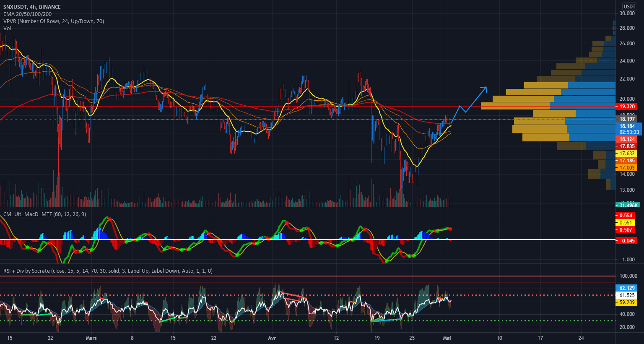Click the Avr date label on time axis
Image resolution: width=644 pixels, height=344 pixels.
pos(272,338)
